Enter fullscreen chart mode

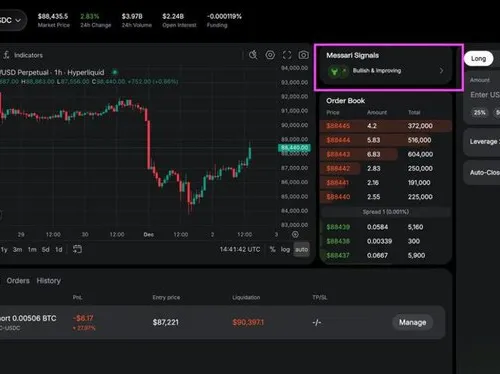coord(287,55)
